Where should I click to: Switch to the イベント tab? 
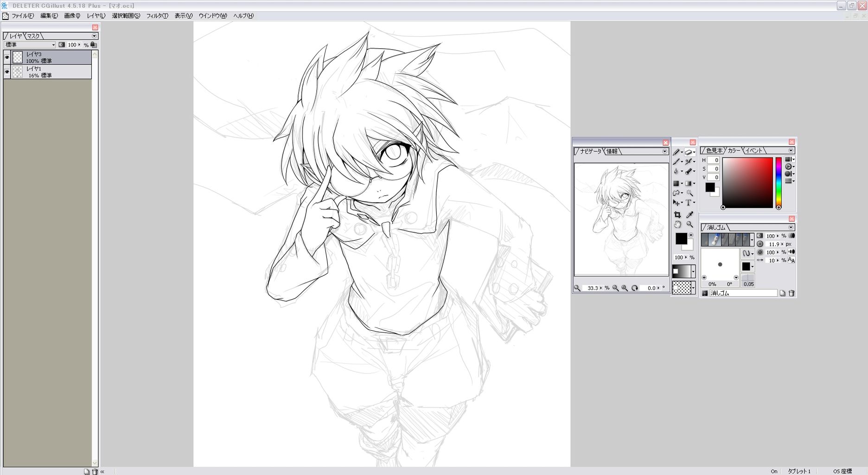click(754, 150)
